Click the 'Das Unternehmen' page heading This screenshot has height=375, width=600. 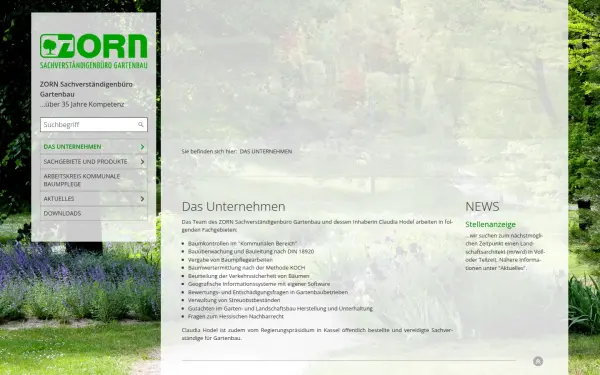click(233, 206)
